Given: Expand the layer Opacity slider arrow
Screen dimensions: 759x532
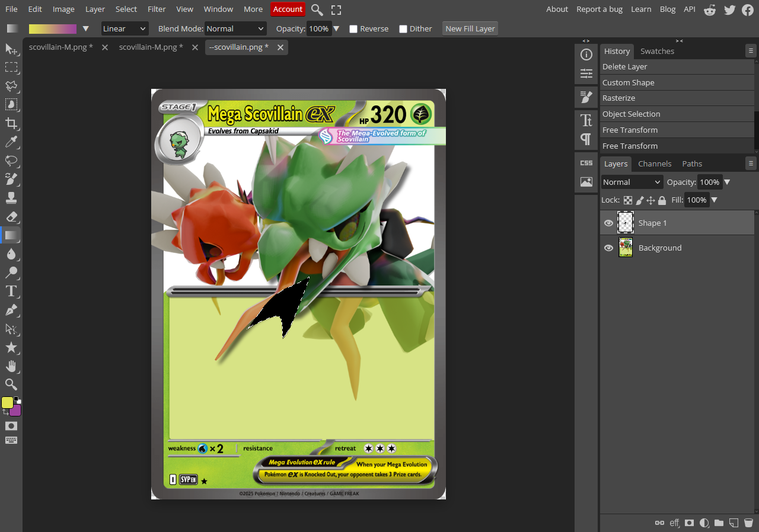Looking at the screenshot, I should (x=727, y=182).
